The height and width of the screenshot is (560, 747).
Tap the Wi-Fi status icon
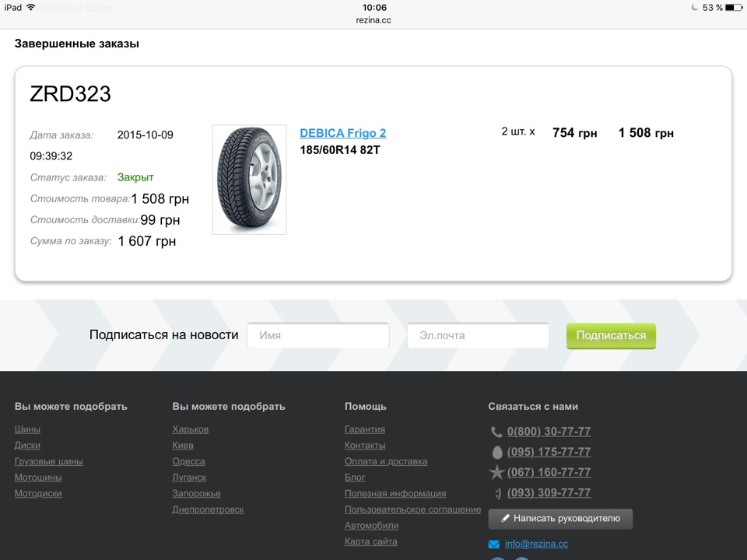[31, 7]
